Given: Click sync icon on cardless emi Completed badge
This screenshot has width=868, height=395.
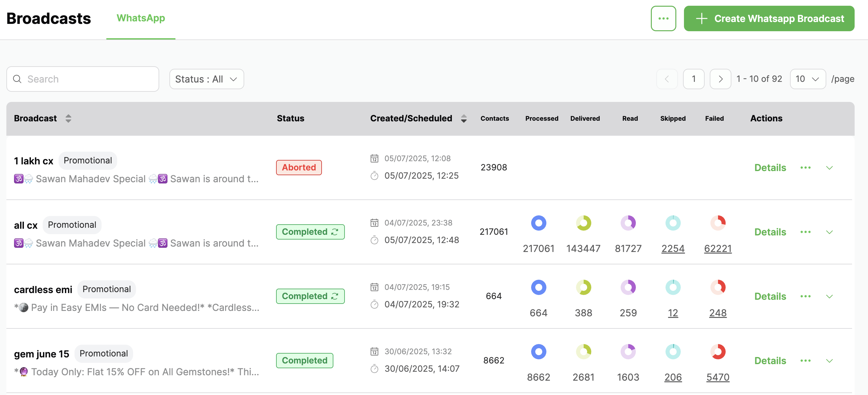Looking at the screenshot, I should click(x=335, y=296).
